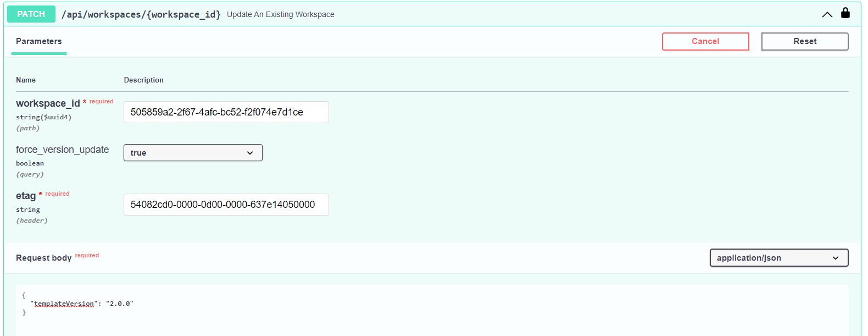Click the Description column header
Screen dimensions: 868x336
(144, 80)
